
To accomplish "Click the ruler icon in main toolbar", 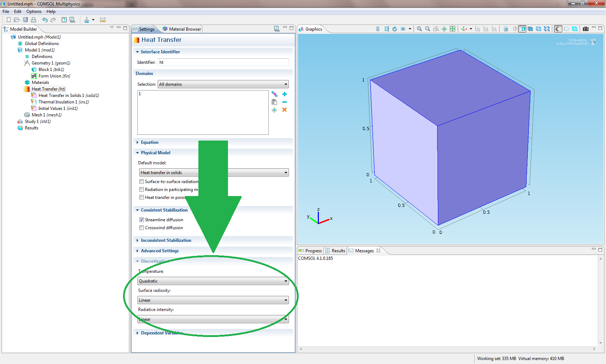I will point(103,20).
